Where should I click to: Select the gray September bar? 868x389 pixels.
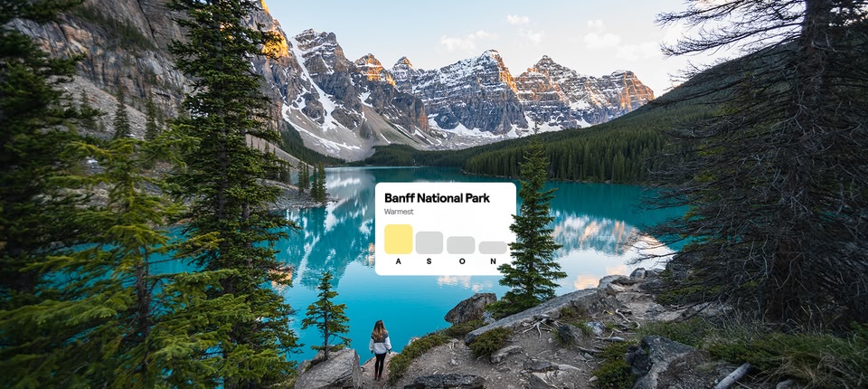click(429, 242)
